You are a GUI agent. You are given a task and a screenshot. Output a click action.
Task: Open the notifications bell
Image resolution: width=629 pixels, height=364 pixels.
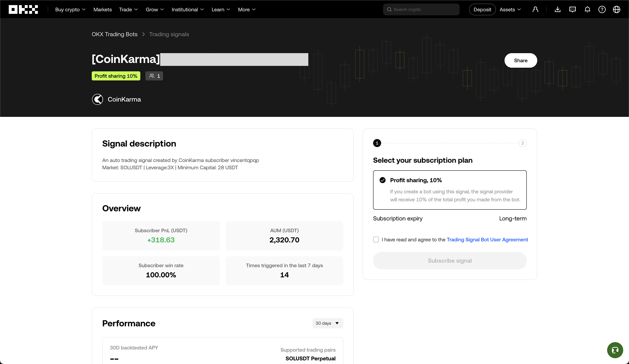pos(587,9)
